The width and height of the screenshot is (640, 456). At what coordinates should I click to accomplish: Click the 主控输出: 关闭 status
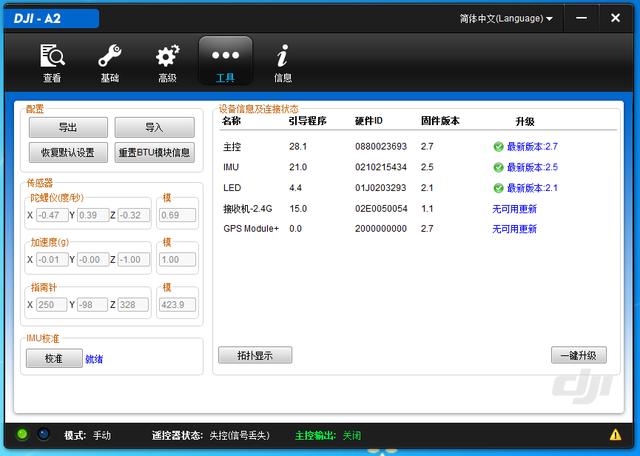tap(328, 436)
